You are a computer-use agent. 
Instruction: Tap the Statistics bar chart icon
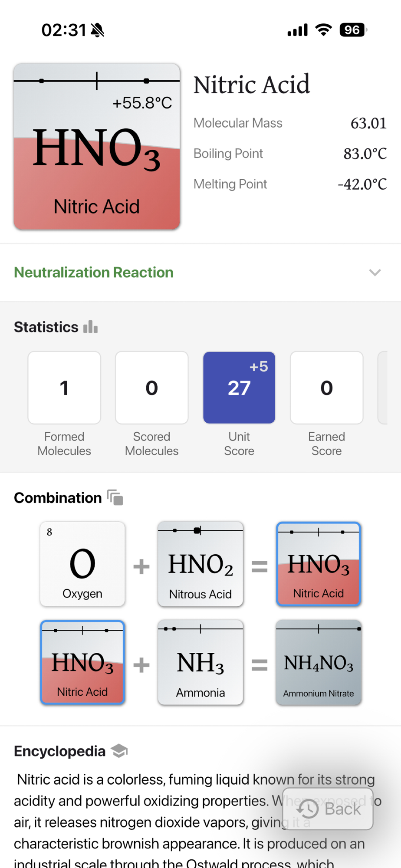coord(90,327)
